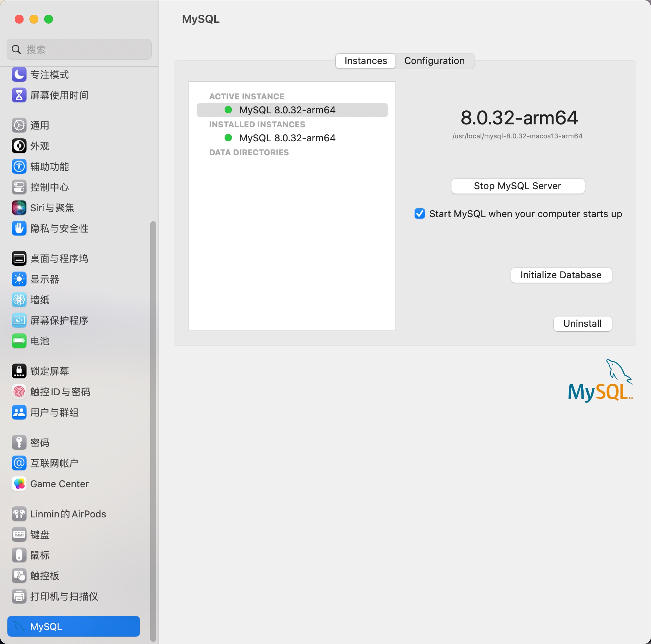Click the sidebar vertical scrollbar

coord(153,431)
